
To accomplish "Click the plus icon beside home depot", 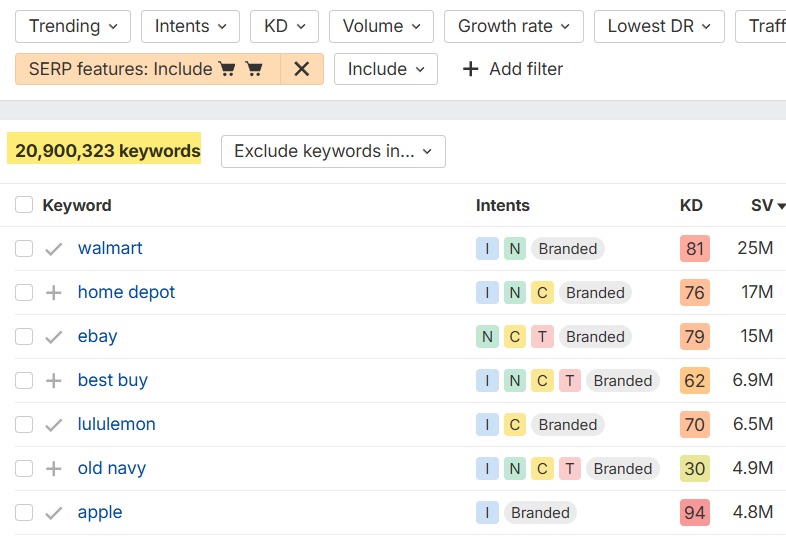I will 54,293.
